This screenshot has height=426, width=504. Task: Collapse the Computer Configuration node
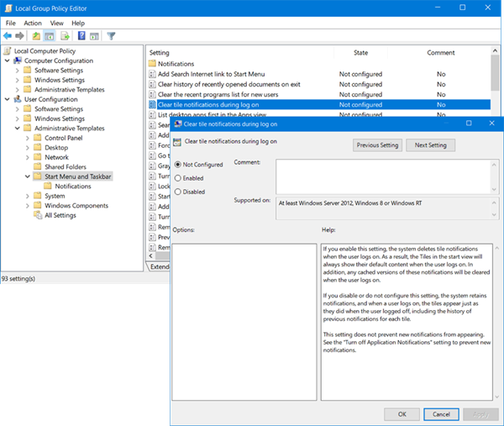(x=7, y=60)
